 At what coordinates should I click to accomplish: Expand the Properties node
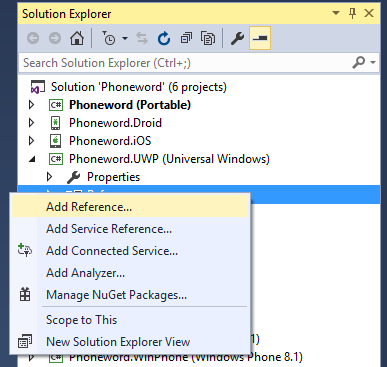coord(50,177)
